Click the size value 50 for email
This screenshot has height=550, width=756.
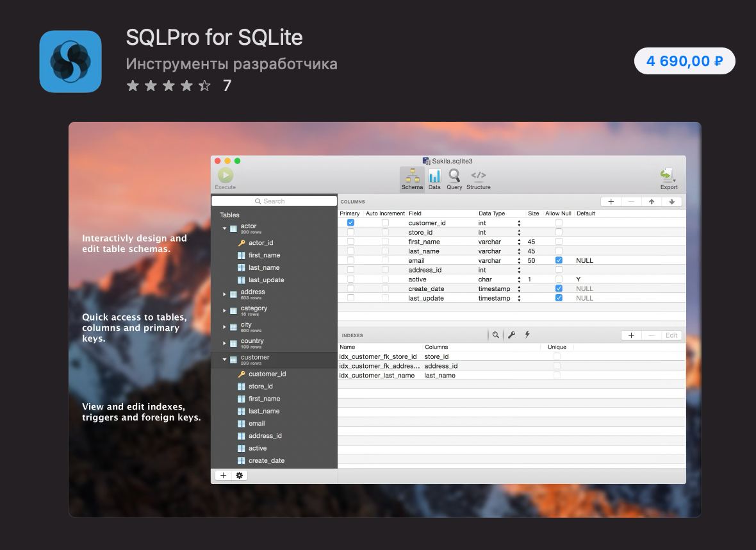point(531,260)
